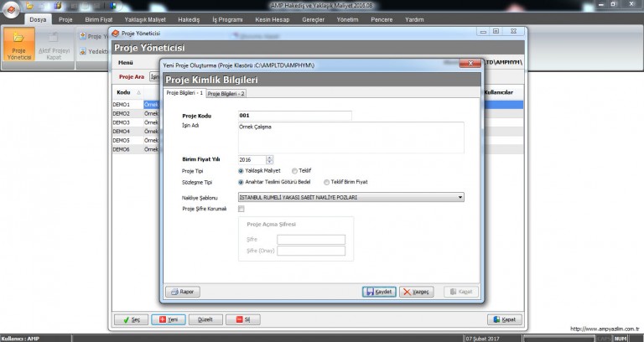The height and width of the screenshot is (342, 644).
Task: Open the Nakliye Şablonu dropdown
Action: (x=460, y=197)
